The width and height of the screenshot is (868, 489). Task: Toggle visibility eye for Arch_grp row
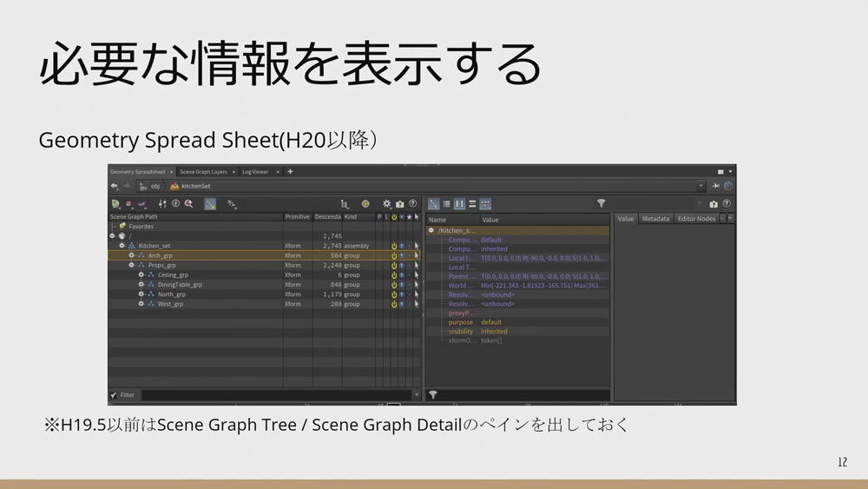coord(401,256)
